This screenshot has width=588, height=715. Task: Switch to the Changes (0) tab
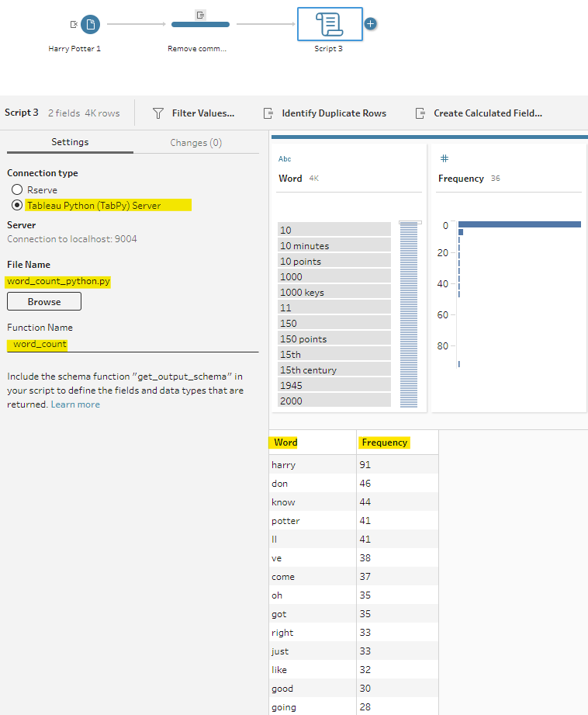[195, 143]
